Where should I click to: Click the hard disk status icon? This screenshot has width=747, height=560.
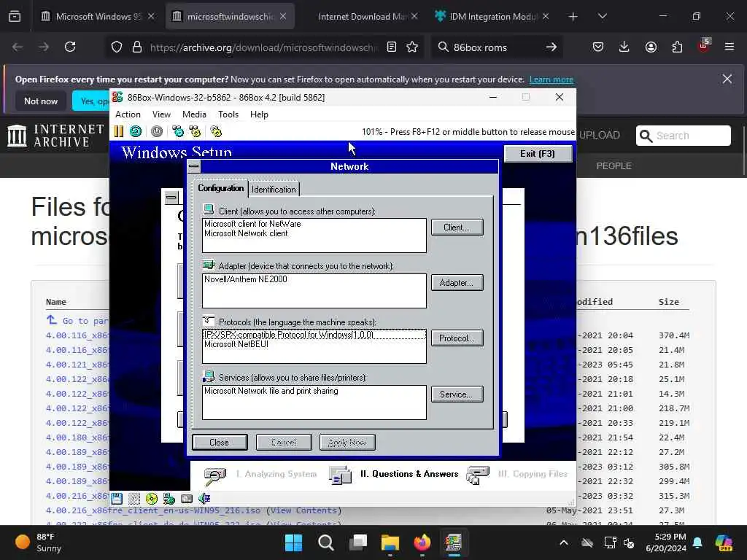(x=187, y=499)
